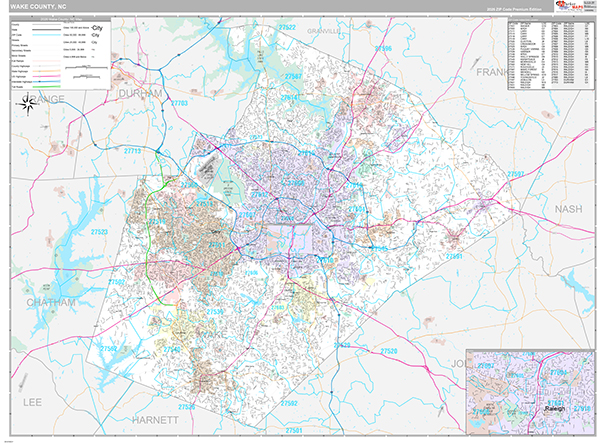Click ZIP code label 27526

coord(187,407)
